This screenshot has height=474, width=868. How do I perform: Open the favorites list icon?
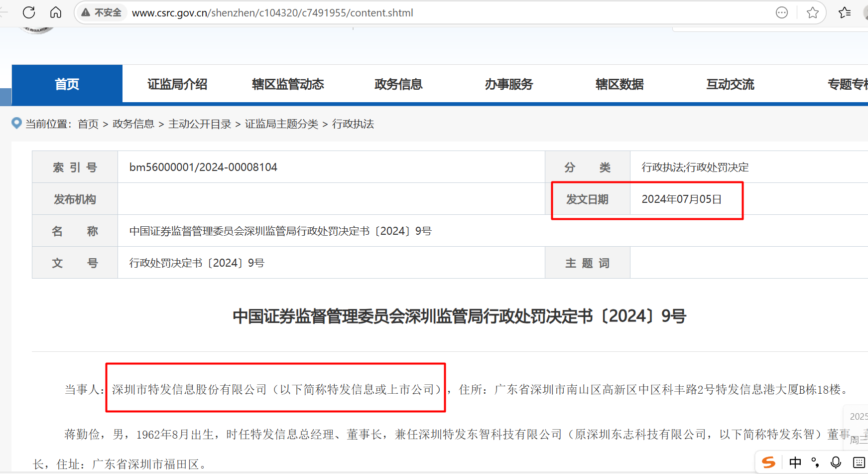[845, 12]
